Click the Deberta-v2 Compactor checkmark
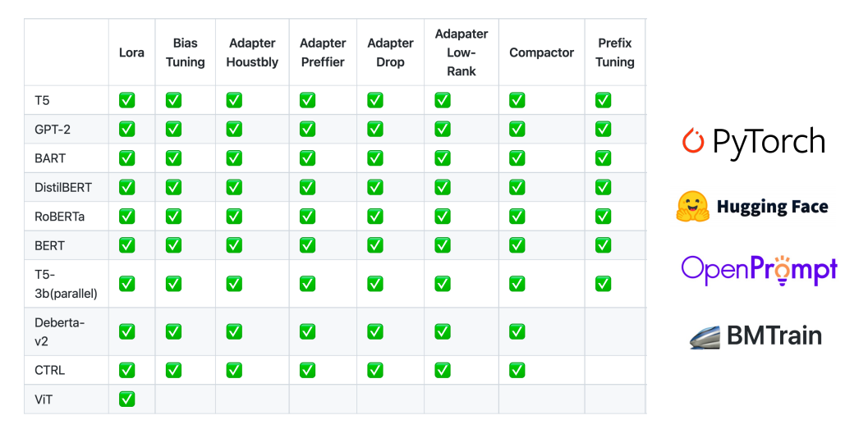Screen dimensions: 868x429 click(517, 331)
